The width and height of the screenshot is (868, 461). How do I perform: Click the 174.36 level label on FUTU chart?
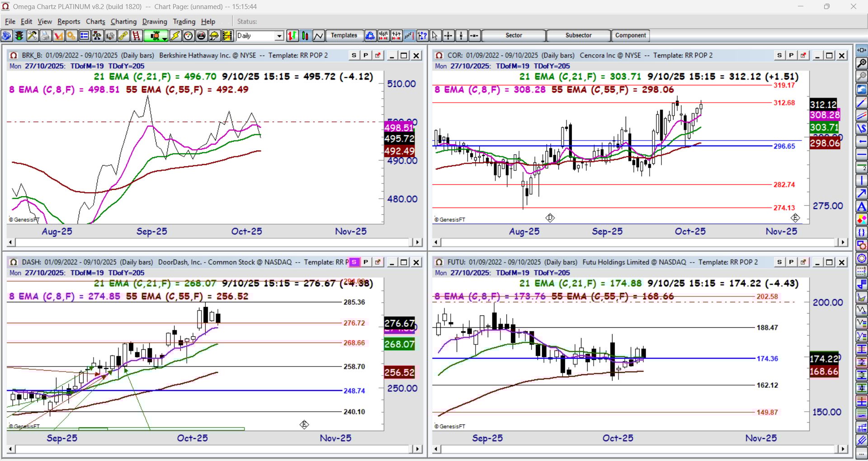tap(768, 358)
